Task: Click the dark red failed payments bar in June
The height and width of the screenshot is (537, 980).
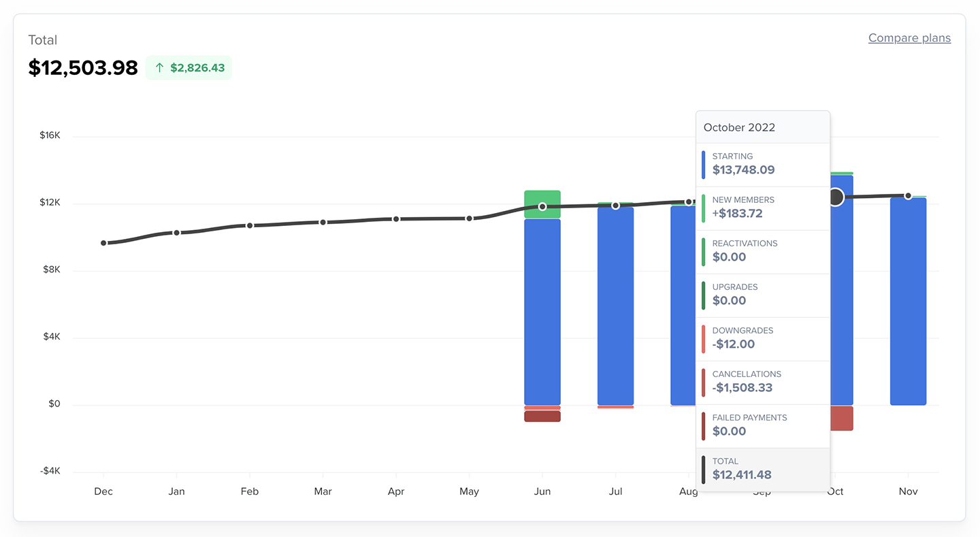Action: click(x=542, y=417)
